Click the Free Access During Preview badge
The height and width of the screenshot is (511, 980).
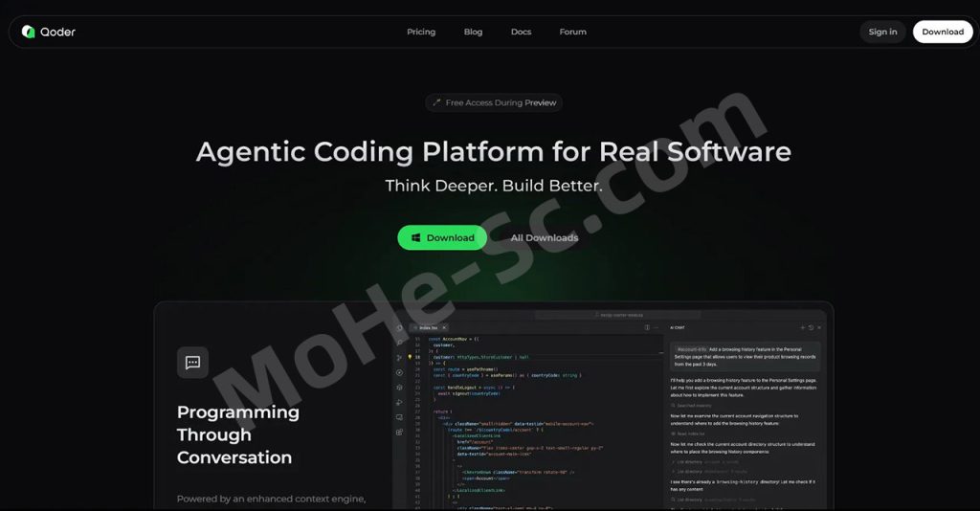[494, 102]
